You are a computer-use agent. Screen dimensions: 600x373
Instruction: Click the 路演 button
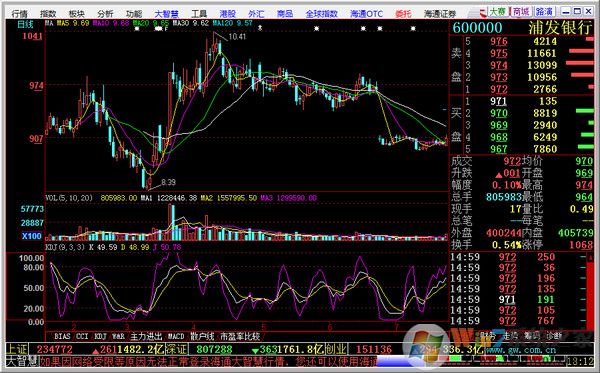point(544,12)
